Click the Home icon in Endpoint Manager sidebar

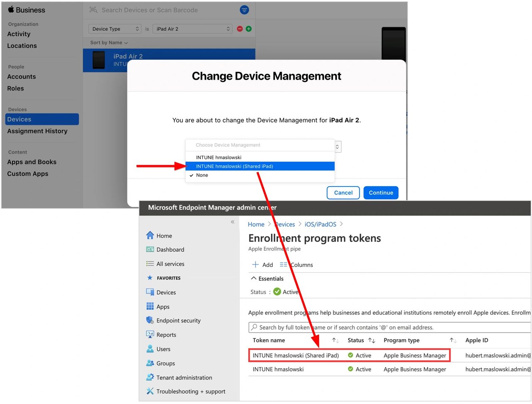click(x=150, y=235)
